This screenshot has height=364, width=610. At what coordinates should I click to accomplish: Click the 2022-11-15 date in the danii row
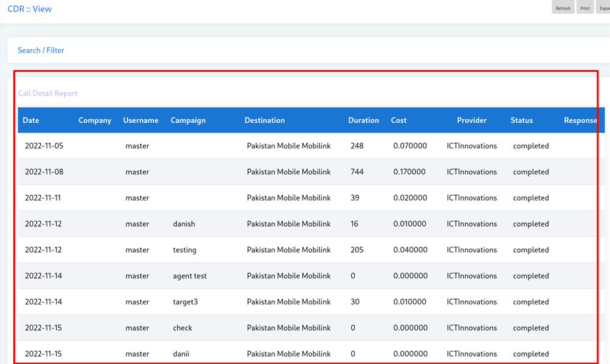click(43, 354)
